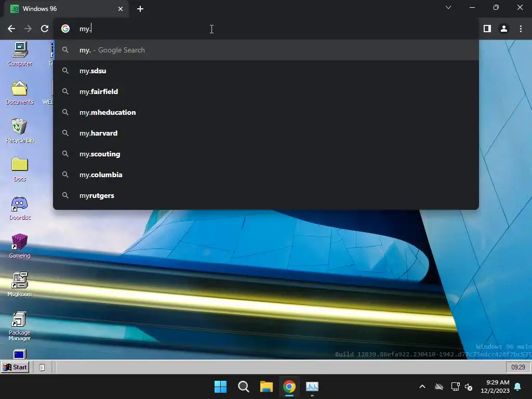The image size is (532, 399).
Task: Click the notepad icon in Windows 96 taskbar
Action: [x=42, y=367]
